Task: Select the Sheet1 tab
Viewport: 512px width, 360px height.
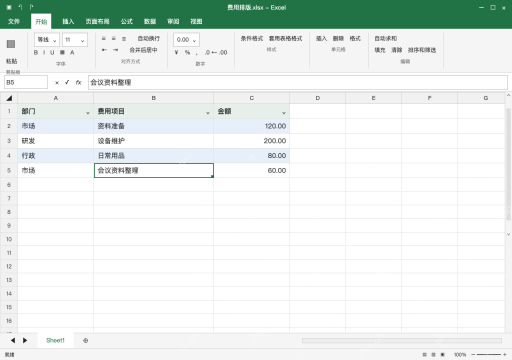Action: point(55,340)
